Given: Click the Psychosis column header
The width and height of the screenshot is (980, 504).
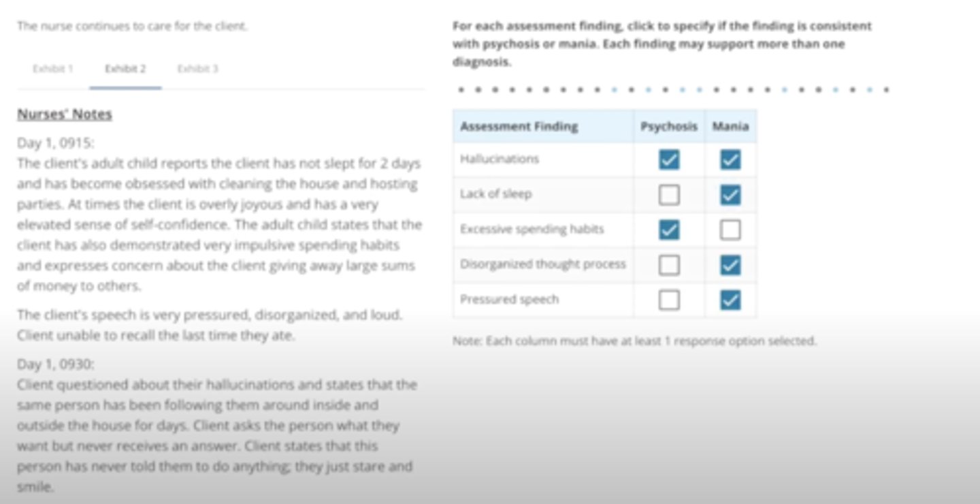Looking at the screenshot, I should [668, 127].
